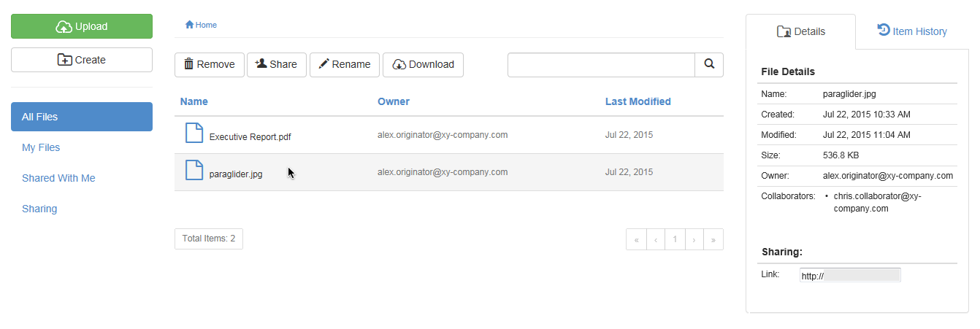This screenshot has height=329, width=980.
Task: Click the paraglider.jpg file icon
Action: (194, 171)
